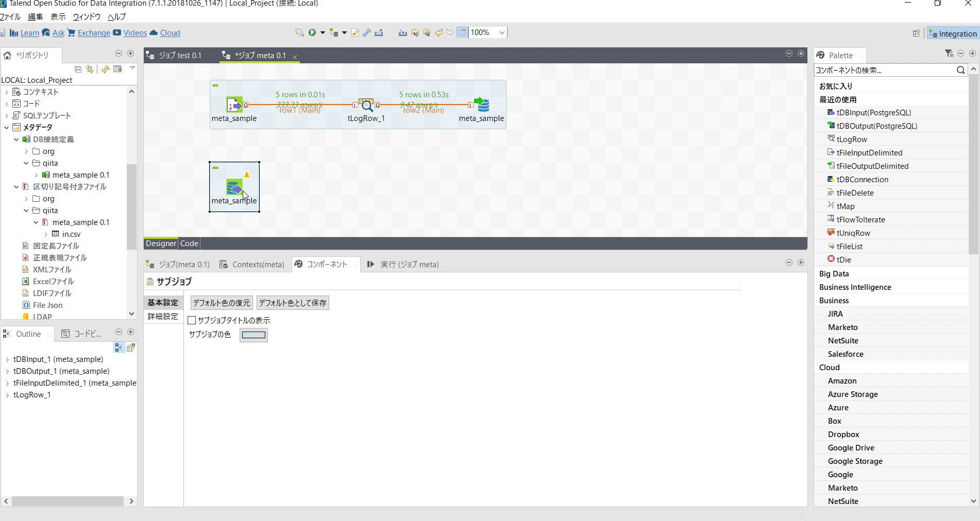The height and width of the screenshot is (521, 980).
Task: Switch to the ジョブ test 0.1 tab
Action: pyautogui.click(x=180, y=55)
